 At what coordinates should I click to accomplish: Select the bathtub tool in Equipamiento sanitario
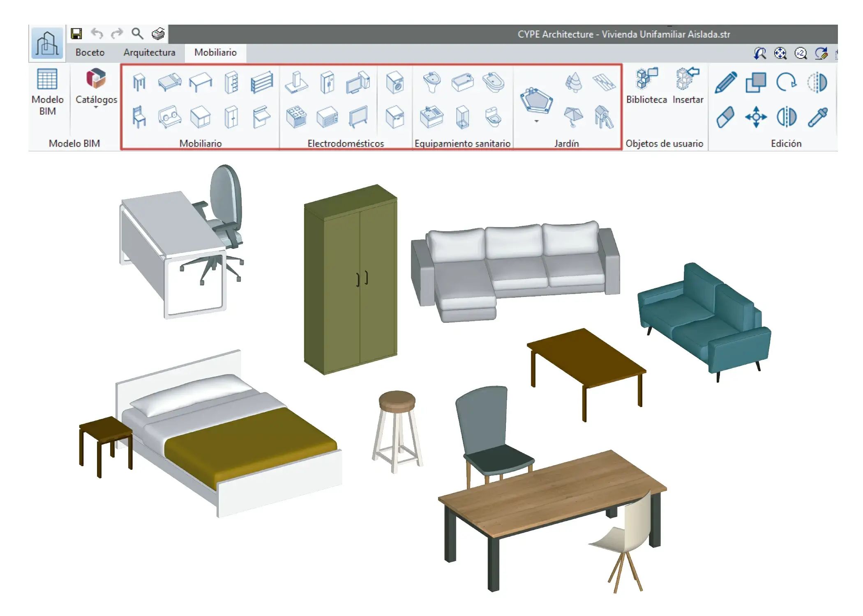(464, 82)
